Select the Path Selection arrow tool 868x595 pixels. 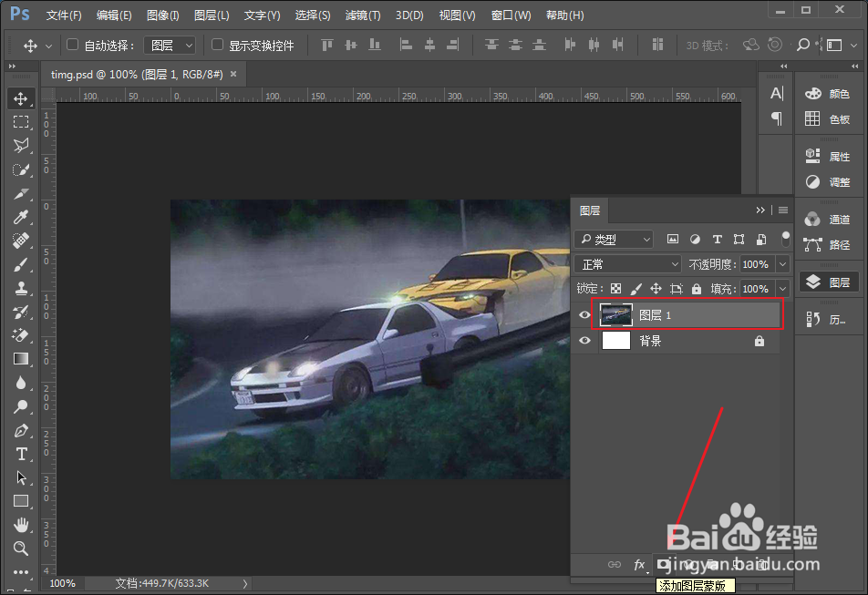(21, 477)
